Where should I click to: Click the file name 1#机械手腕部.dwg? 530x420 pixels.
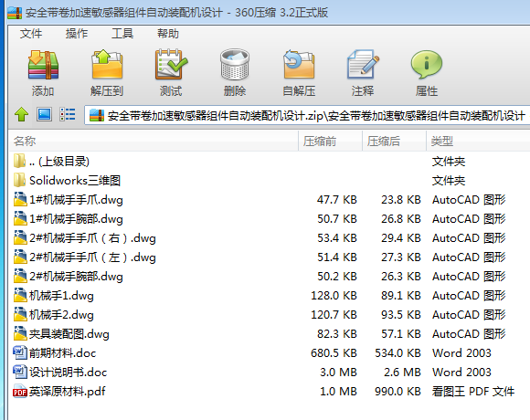pyautogui.click(x=76, y=219)
